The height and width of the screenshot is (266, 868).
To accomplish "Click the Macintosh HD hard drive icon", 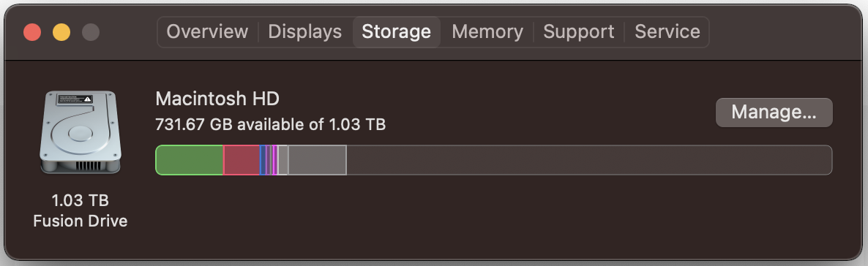I will point(81,132).
